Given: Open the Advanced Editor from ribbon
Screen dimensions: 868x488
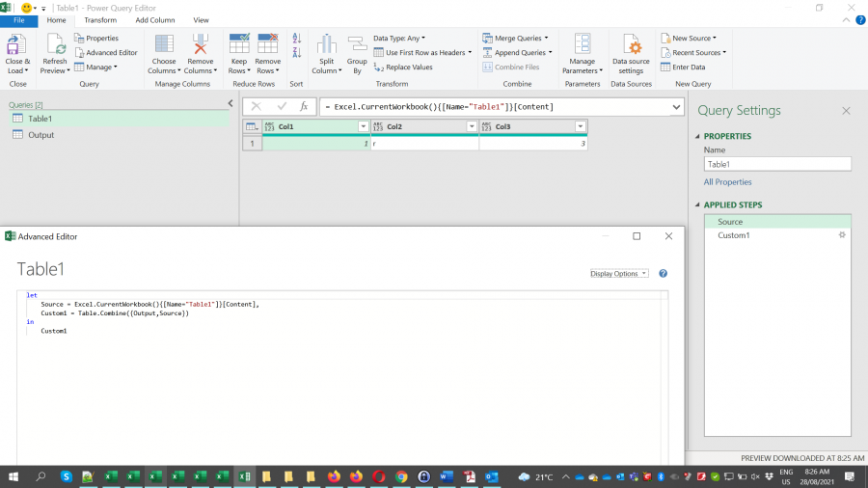Looking at the screenshot, I should (106, 53).
